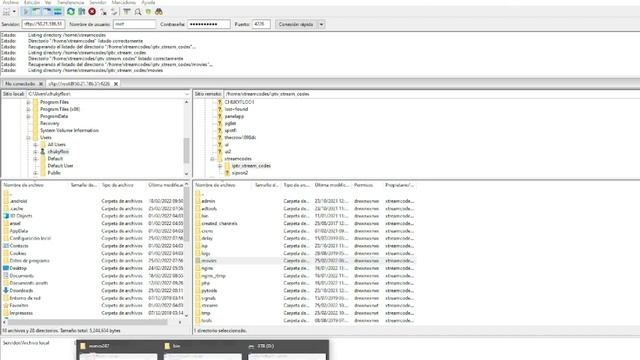Image resolution: width=640 pixels, height=360 pixels.
Task: Select System Volume Information in local tree
Action: [69, 131]
